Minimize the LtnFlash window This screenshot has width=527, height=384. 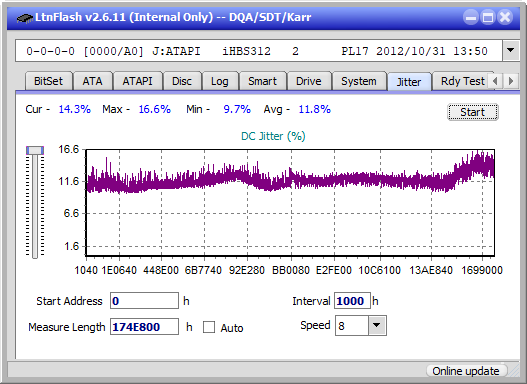pos(471,17)
